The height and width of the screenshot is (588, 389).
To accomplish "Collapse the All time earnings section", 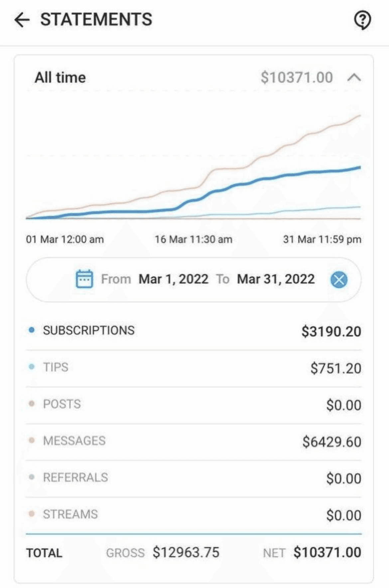I will [354, 77].
